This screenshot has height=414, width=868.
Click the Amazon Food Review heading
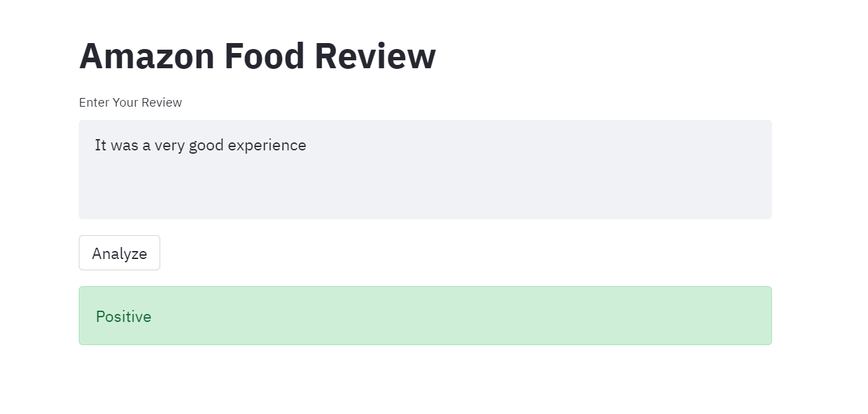pos(257,56)
